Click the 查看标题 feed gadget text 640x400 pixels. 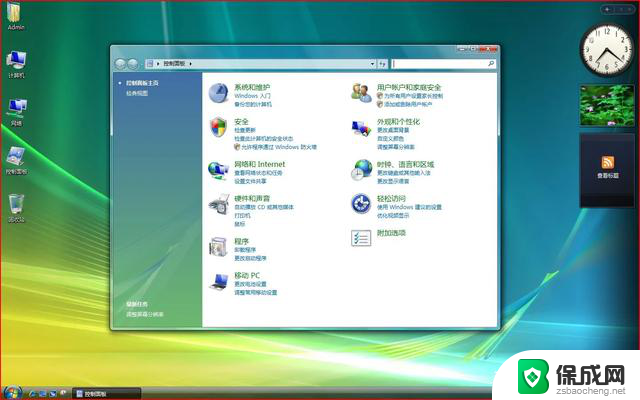click(x=608, y=176)
